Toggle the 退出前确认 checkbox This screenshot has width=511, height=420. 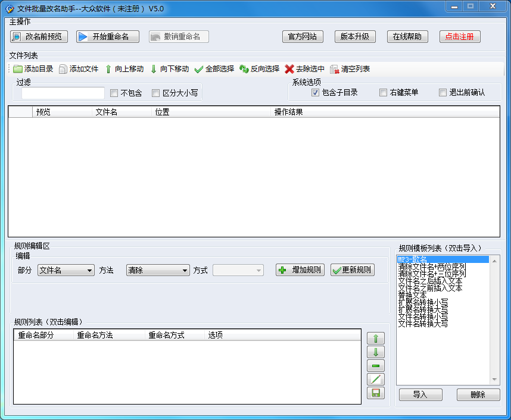point(443,92)
